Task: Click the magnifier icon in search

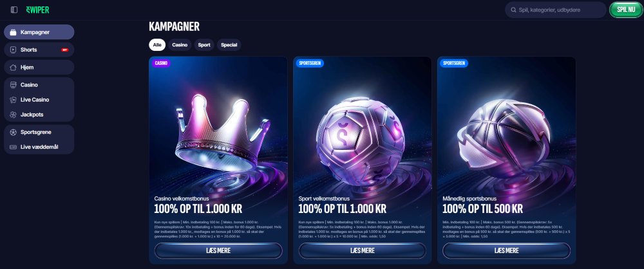Action: [x=513, y=10]
